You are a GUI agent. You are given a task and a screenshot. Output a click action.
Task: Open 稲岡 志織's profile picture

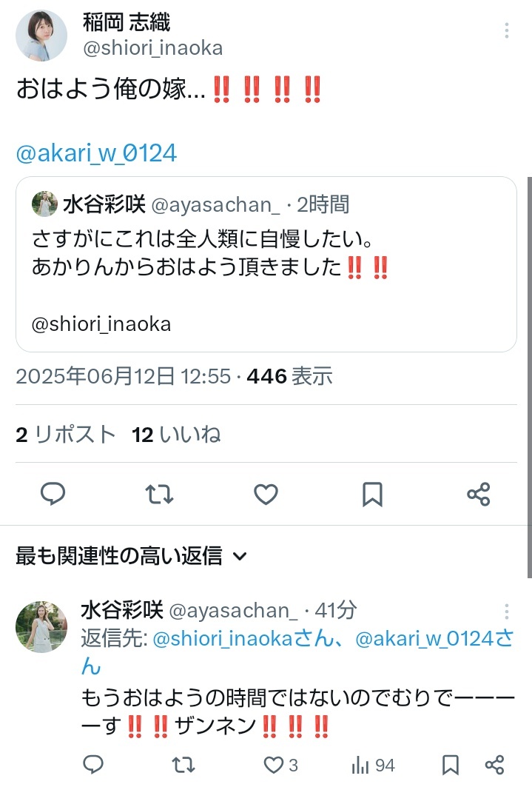click(41, 35)
